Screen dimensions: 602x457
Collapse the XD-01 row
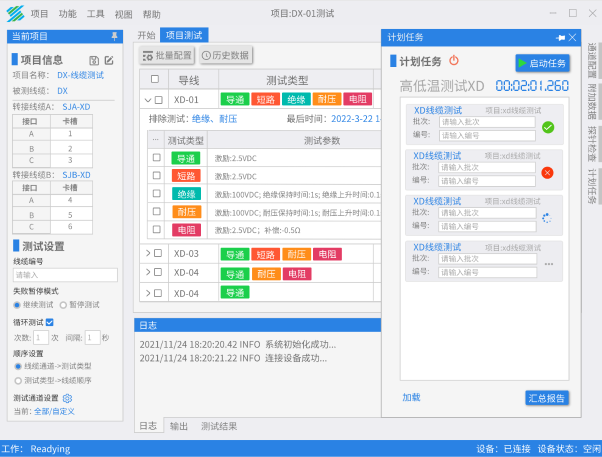click(148, 100)
